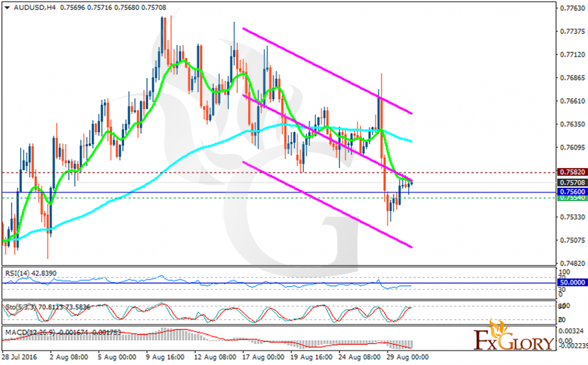Image resolution: width=588 pixels, height=365 pixels.
Task: Click the 0.77375 price axis label
Action: [572, 32]
